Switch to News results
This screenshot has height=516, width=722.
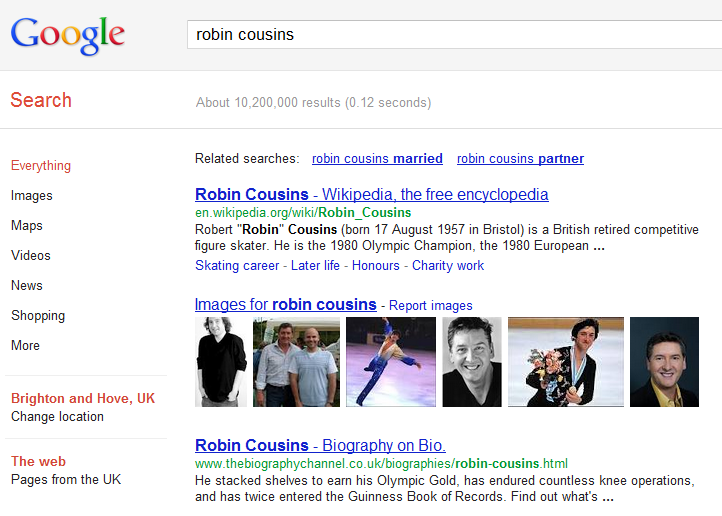click(27, 286)
